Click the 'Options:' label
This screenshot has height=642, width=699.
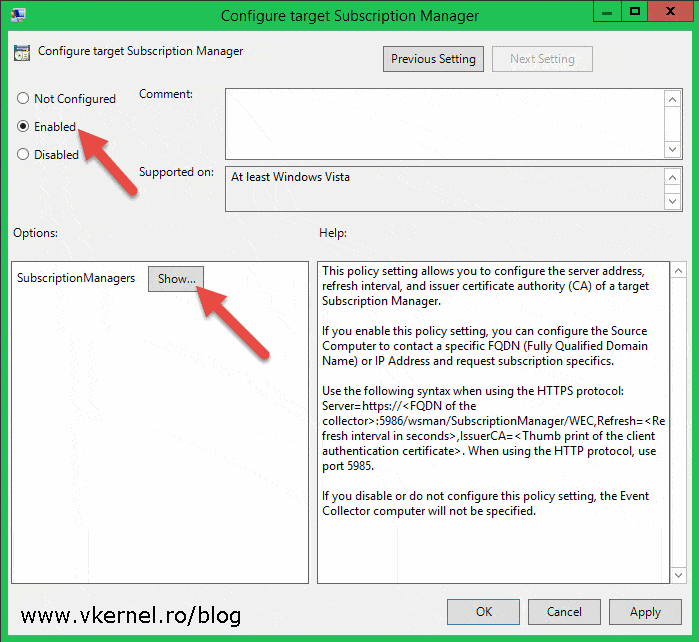tap(35, 233)
